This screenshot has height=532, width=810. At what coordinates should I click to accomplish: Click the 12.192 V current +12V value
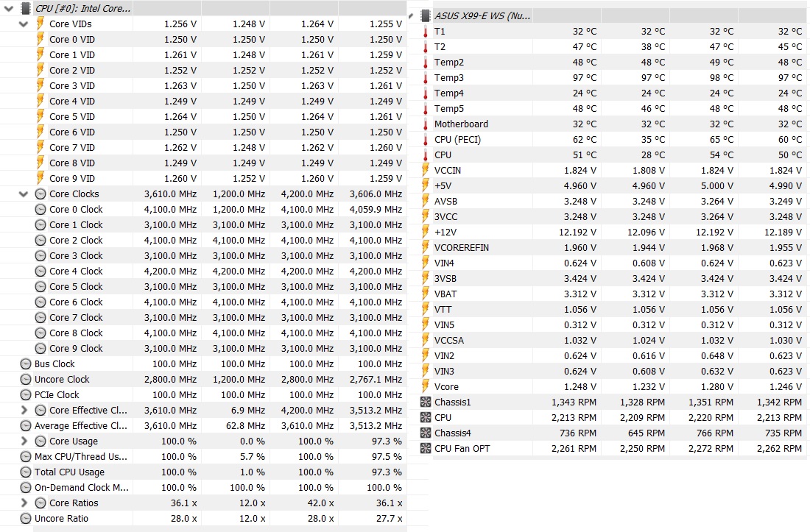coord(577,233)
